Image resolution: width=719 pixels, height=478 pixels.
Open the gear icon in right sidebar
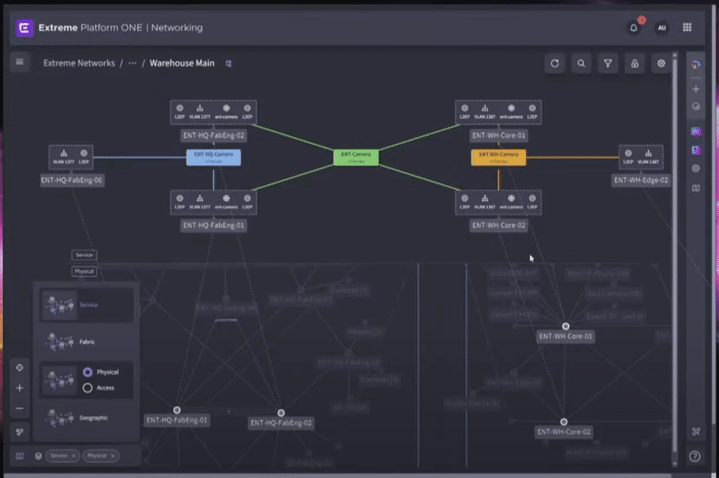coord(696,168)
